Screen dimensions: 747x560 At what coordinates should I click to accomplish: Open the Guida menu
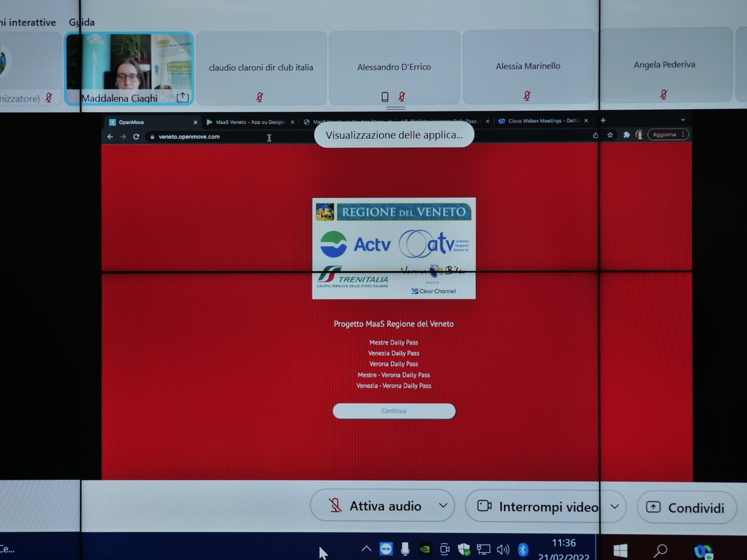click(82, 22)
